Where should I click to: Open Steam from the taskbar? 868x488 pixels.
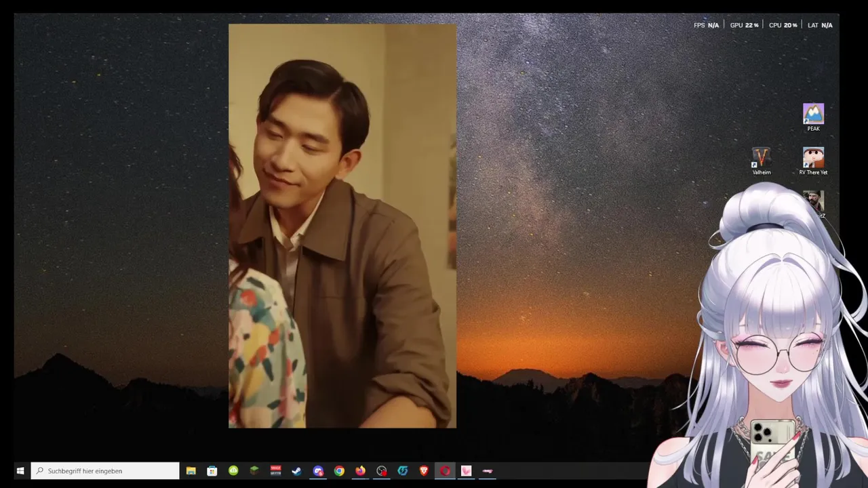pos(296,471)
